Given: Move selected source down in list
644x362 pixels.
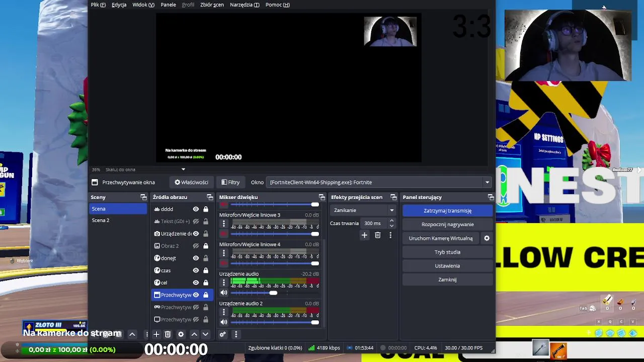Looking at the screenshot, I should coord(205,334).
